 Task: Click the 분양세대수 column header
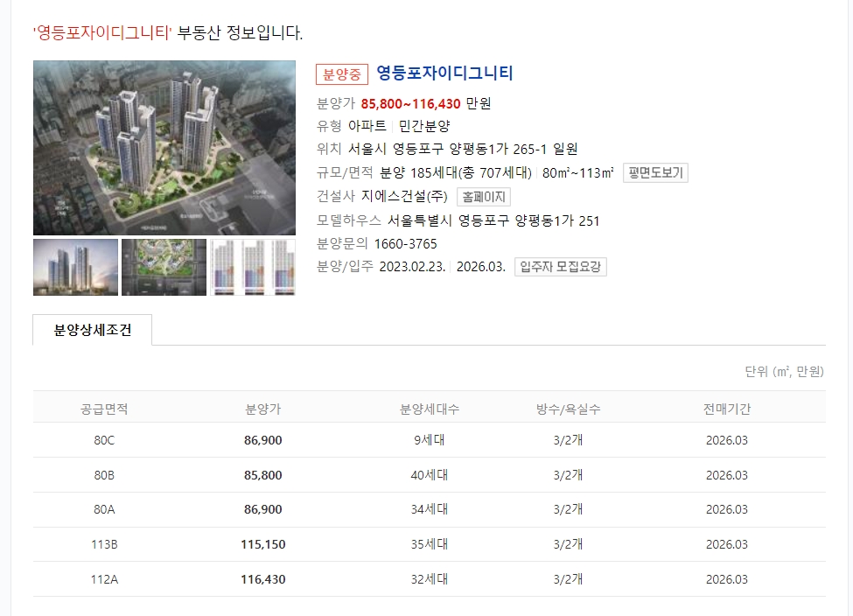(430, 409)
